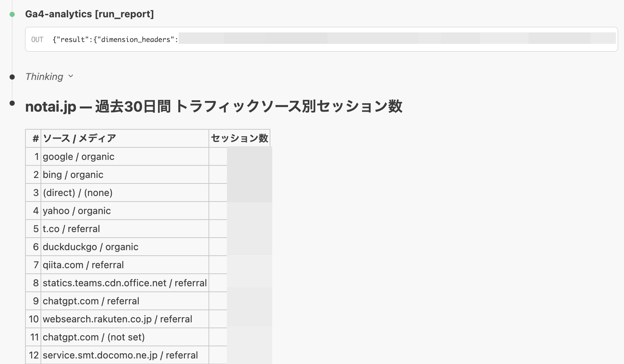The image size is (624, 364).
Task: Click the green status dot beside Ga4-analytics
Action: (12, 14)
